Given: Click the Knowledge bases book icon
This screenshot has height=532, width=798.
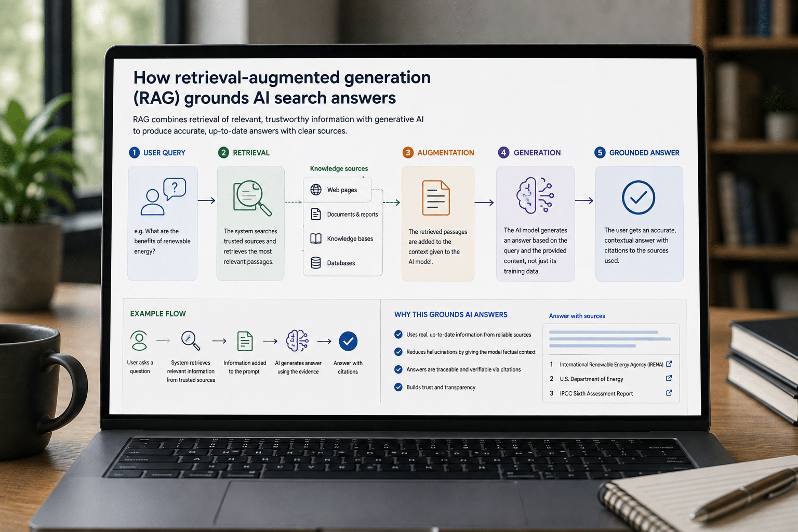Looking at the screenshot, I should click(x=316, y=238).
